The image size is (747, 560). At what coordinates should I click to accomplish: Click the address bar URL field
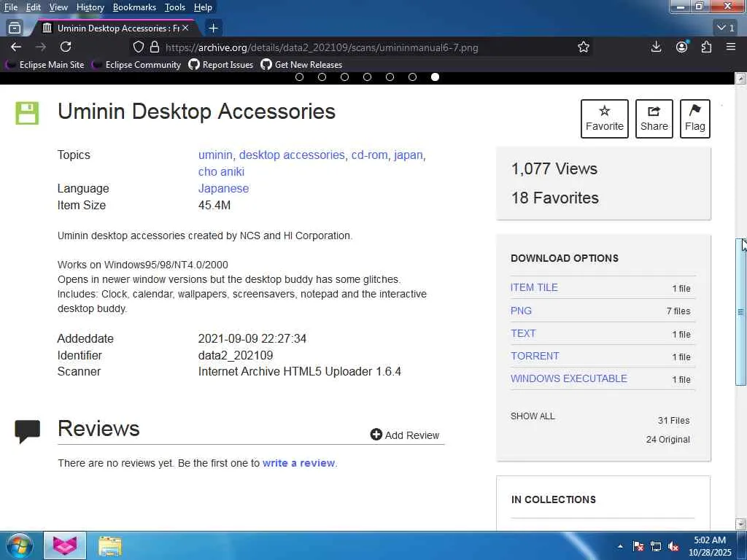(362, 47)
